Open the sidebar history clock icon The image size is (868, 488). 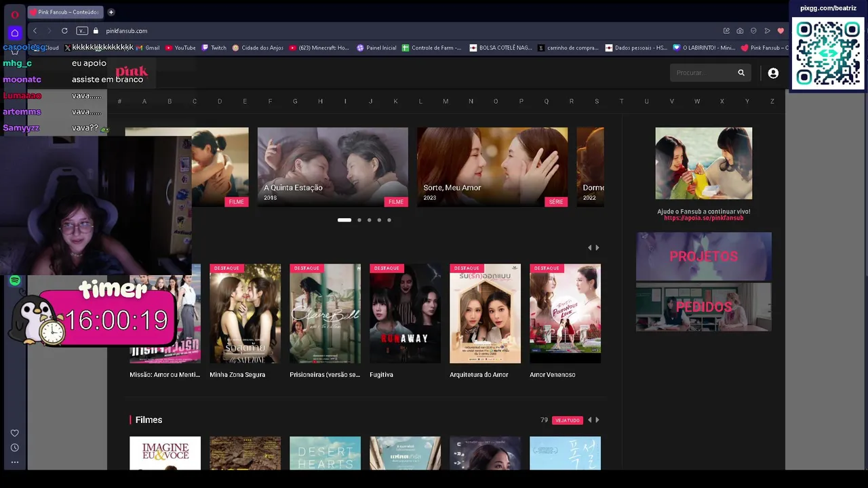pyautogui.click(x=14, y=447)
